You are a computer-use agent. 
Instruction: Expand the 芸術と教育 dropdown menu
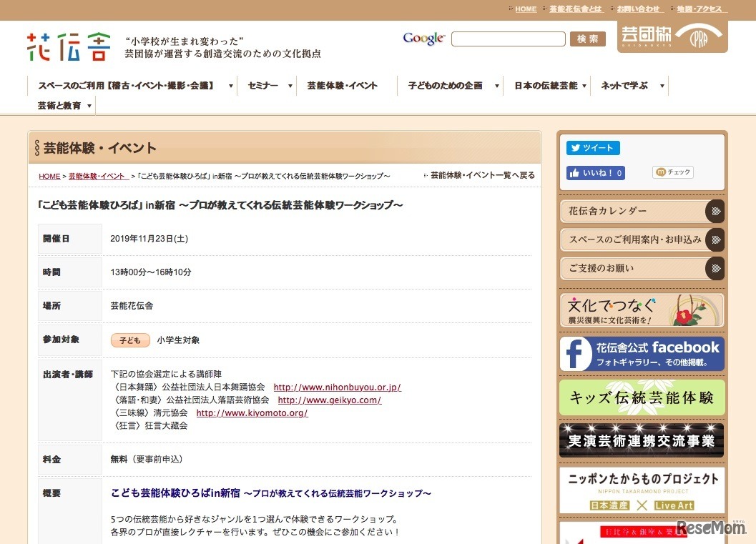click(90, 104)
